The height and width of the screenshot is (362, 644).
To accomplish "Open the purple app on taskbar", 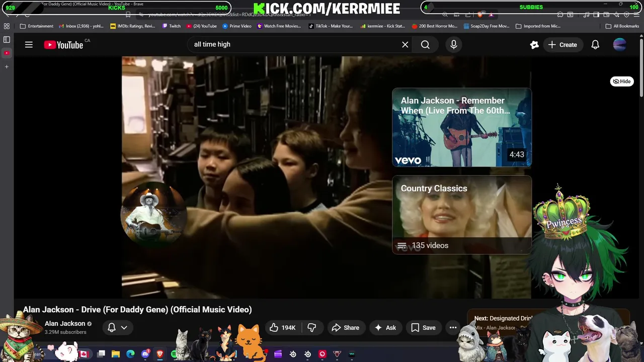I will (278, 354).
